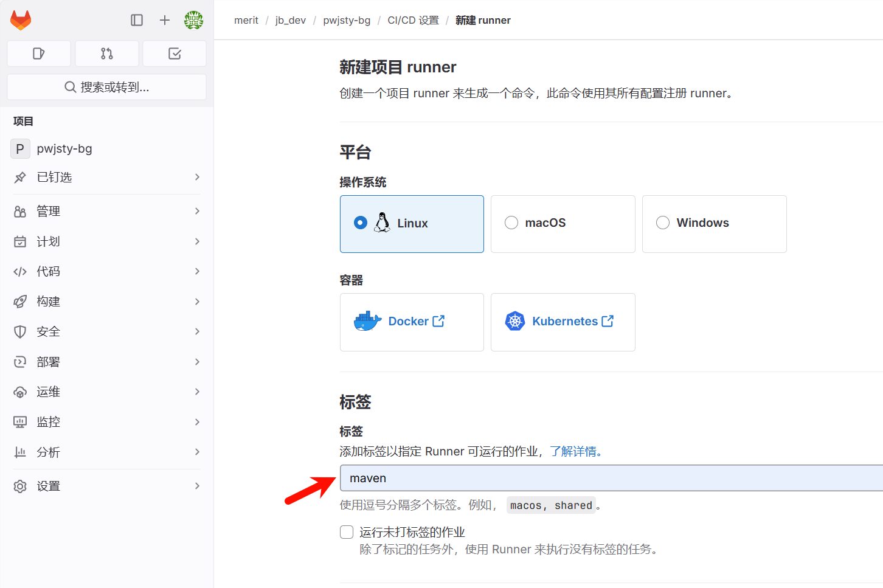Click the GitLab fox logo

coord(21,20)
